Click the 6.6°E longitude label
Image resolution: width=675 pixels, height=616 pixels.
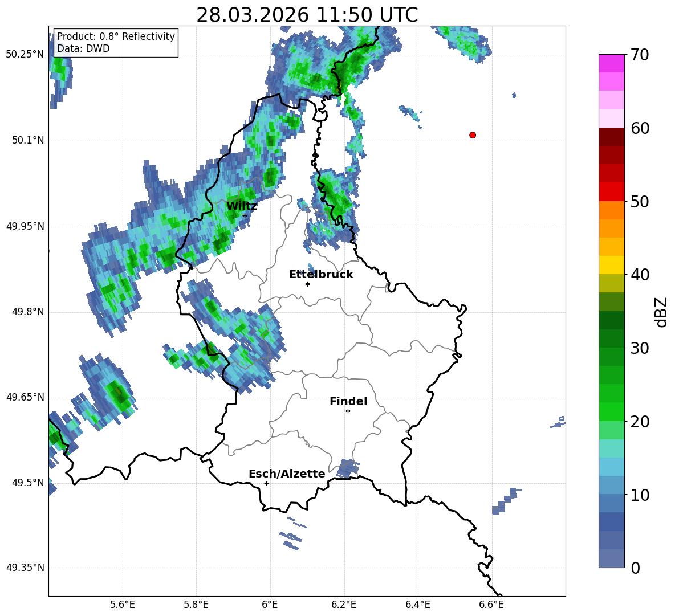point(491,605)
